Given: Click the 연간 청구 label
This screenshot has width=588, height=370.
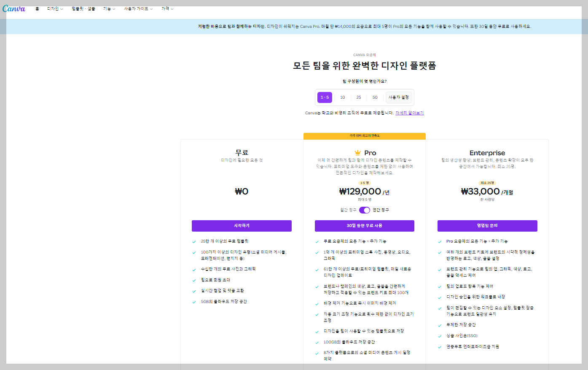Looking at the screenshot, I should point(381,210).
